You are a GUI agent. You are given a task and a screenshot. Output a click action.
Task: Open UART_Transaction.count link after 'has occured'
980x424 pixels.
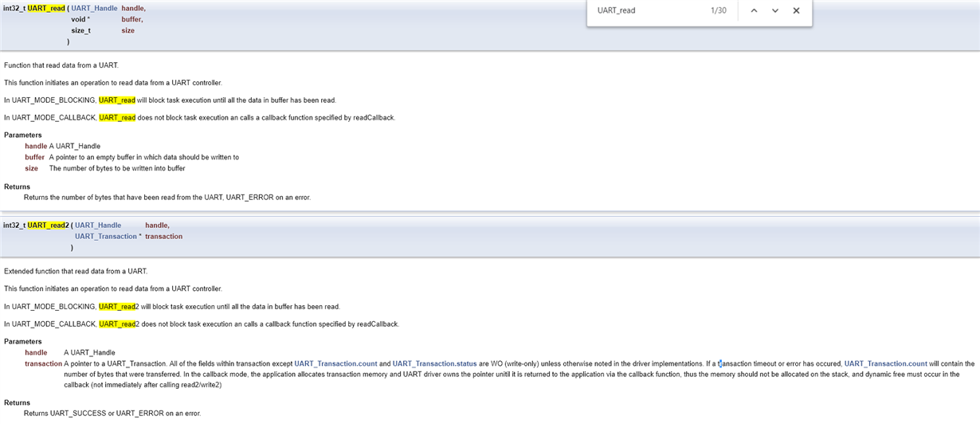coord(885,363)
